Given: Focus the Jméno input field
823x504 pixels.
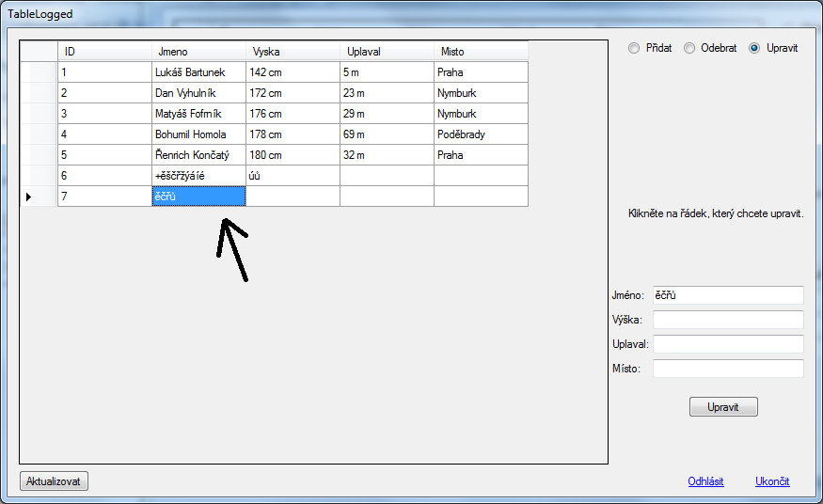Looking at the screenshot, I should 728,295.
